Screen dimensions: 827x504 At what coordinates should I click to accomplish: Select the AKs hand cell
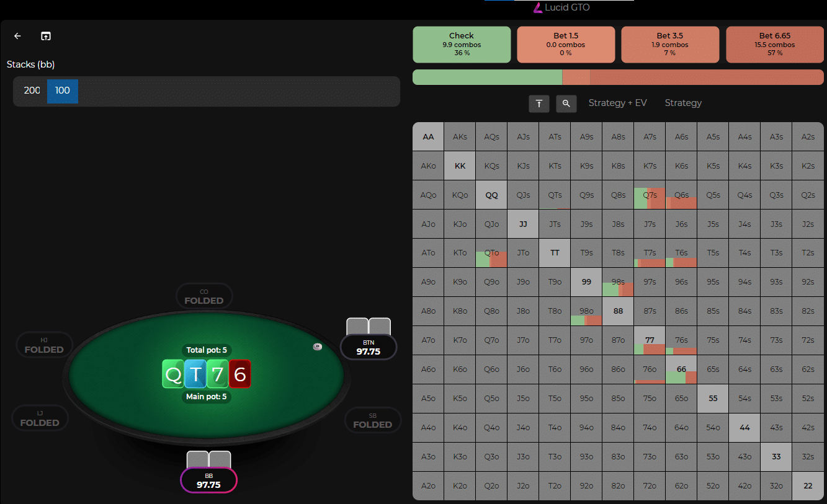coord(460,137)
